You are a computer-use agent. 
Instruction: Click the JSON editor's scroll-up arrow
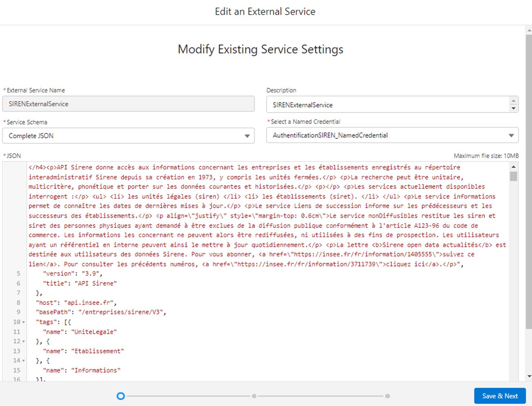(513, 167)
